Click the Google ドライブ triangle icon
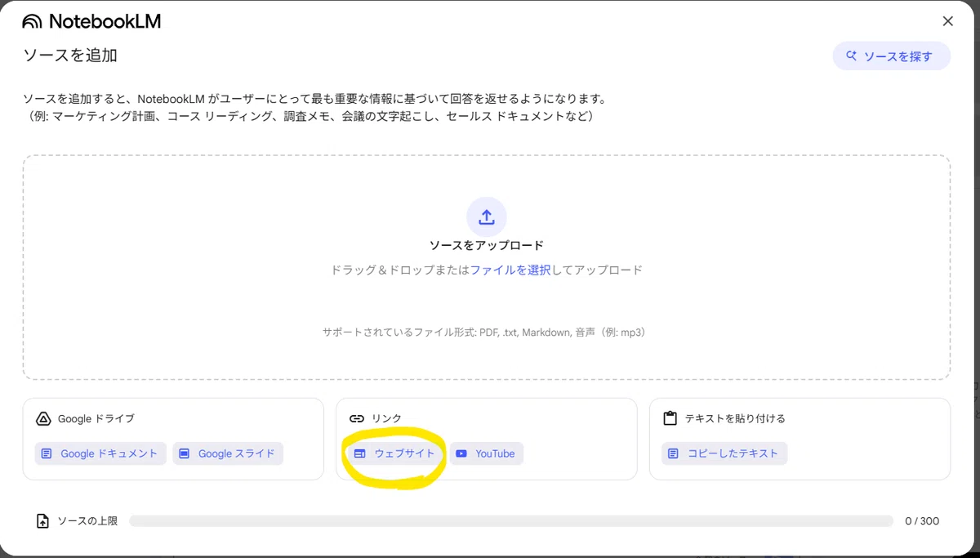Screen dimensions: 980x558 (x=44, y=418)
